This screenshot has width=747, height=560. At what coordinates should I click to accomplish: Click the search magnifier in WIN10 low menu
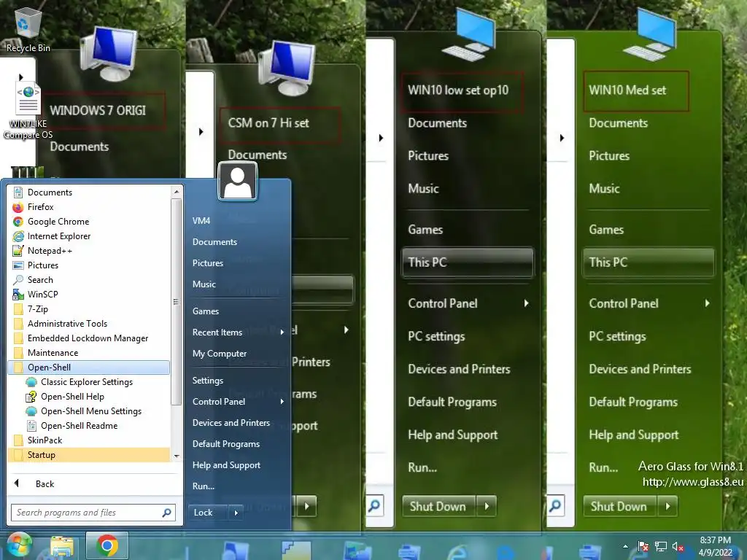click(374, 506)
